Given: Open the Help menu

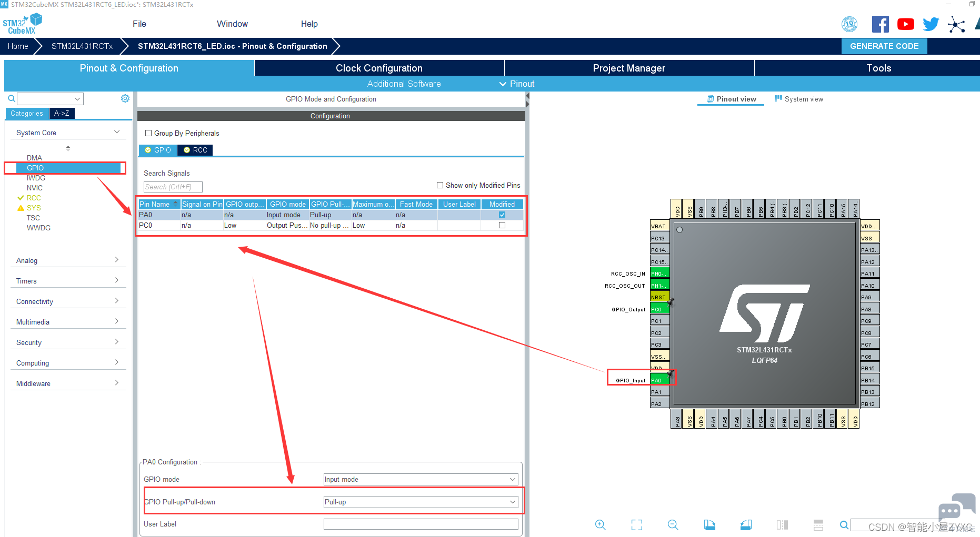Looking at the screenshot, I should click(x=309, y=24).
